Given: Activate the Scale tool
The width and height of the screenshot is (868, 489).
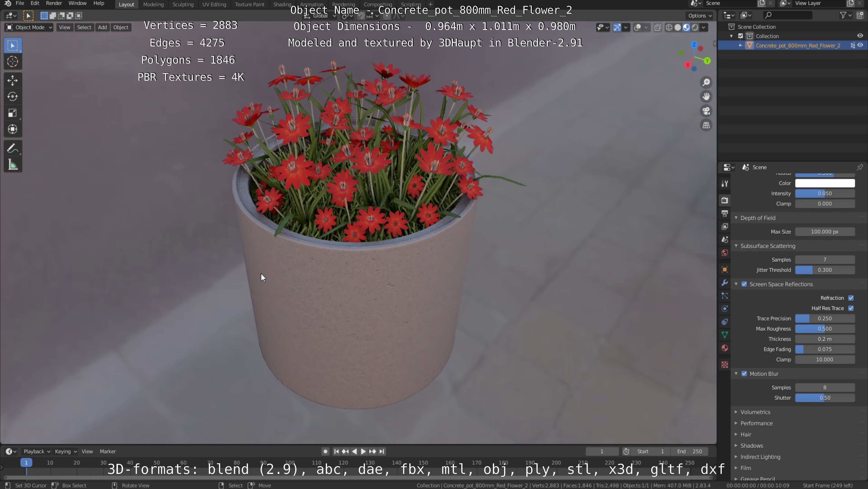Looking at the screenshot, I should click(13, 113).
